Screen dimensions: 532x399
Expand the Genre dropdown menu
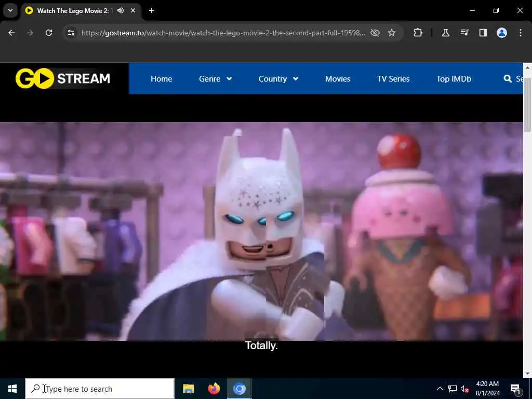(216, 79)
